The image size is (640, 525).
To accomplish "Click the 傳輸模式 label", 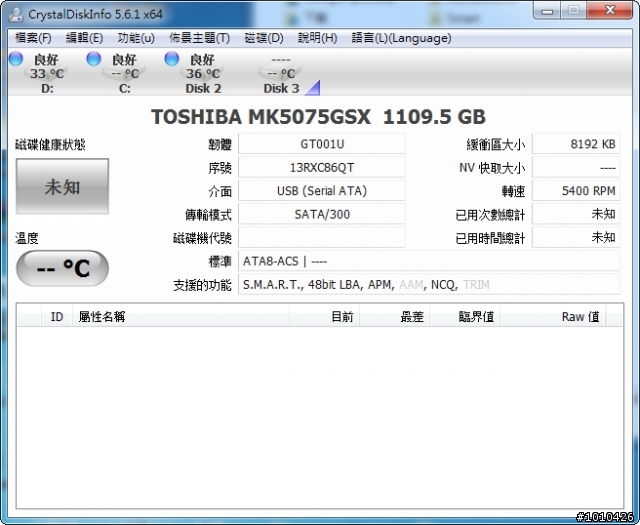I will (x=208, y=215).
